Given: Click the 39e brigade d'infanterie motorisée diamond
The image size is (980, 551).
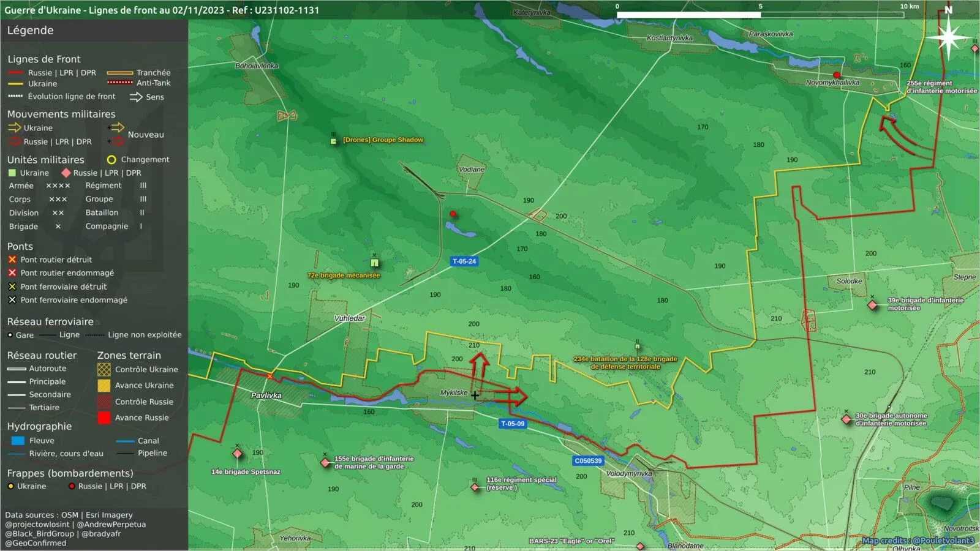Looking at the screenshot, I should 872,305.
